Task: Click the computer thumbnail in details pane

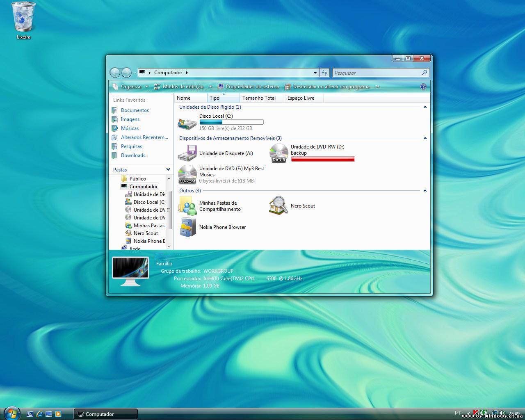Action: [x=130, y=272]
